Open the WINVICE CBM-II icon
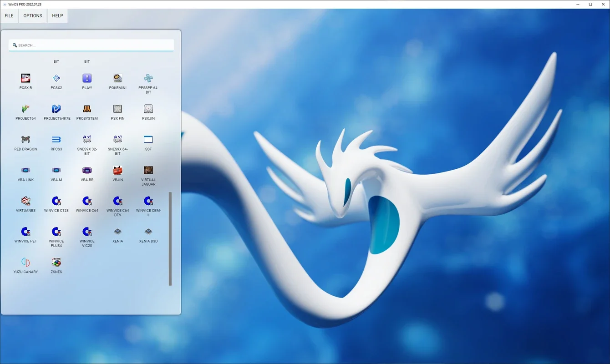 (148, 201)
